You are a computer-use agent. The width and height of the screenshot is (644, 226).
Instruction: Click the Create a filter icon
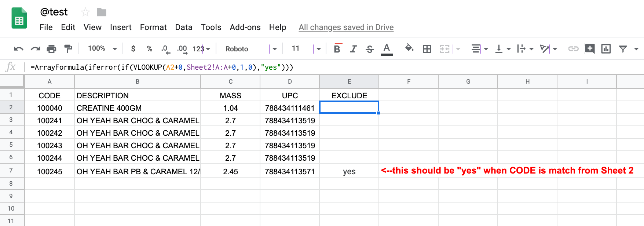[x=623, y=49]
